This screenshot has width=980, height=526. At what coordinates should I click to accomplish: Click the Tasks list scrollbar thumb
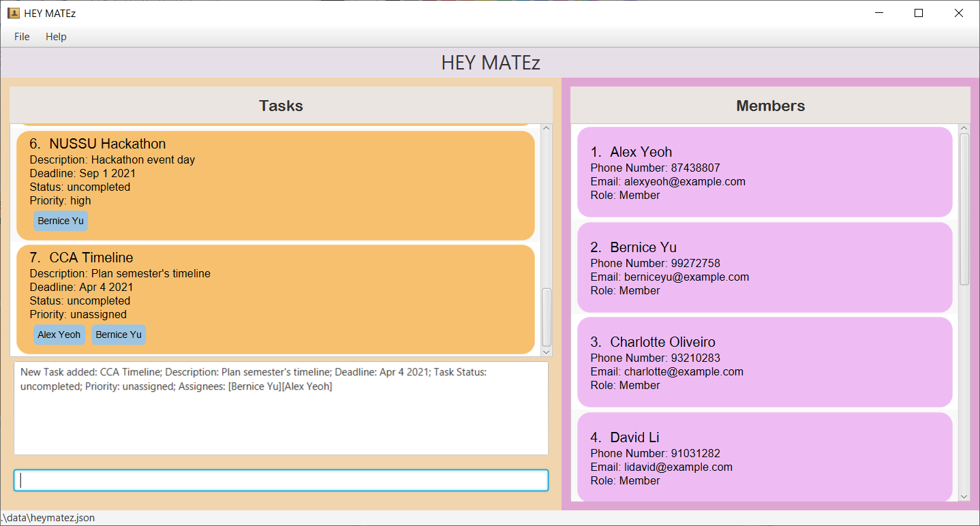pos(547,318)
